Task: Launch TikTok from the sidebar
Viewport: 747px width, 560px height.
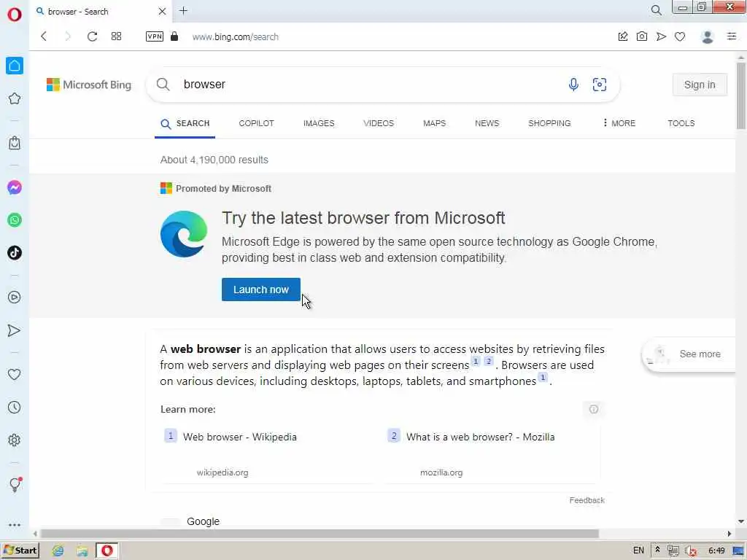Action: [15, 252]
